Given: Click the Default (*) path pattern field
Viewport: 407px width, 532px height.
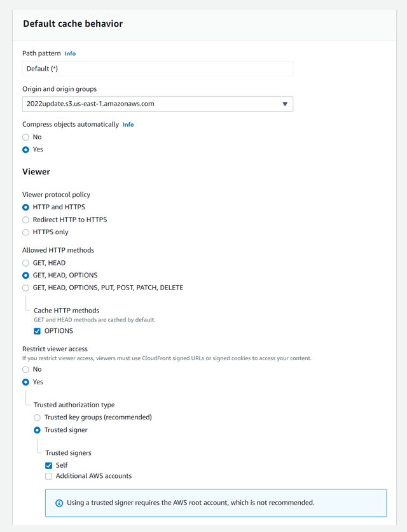Looking at the screenshot, I should 158,69.
